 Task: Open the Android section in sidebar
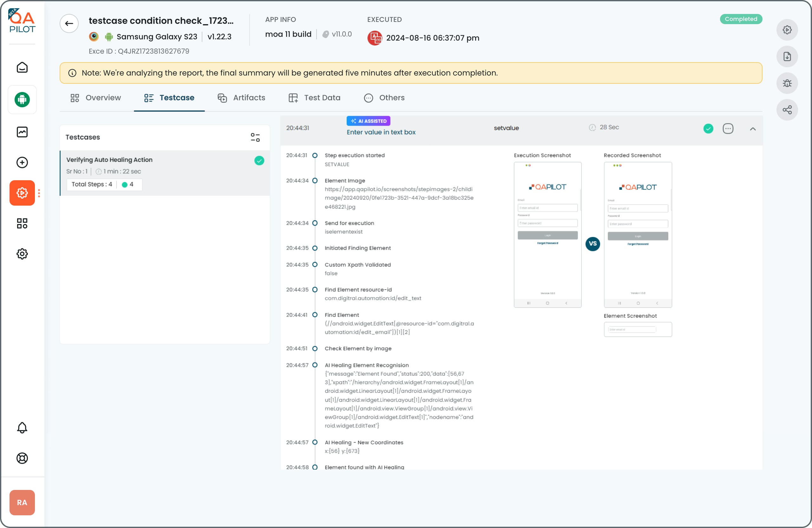(x=22, y=100)
